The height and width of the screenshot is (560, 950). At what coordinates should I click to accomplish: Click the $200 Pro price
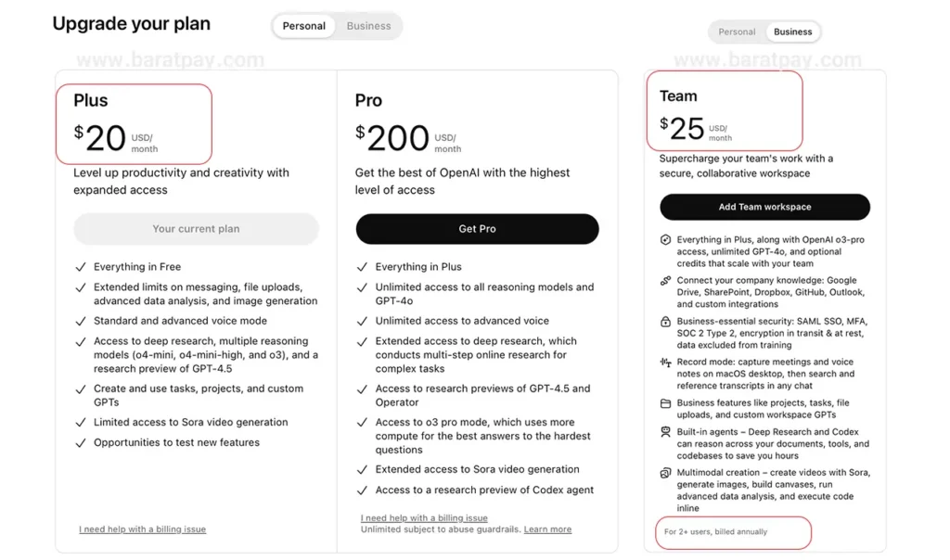click(397, 138)
